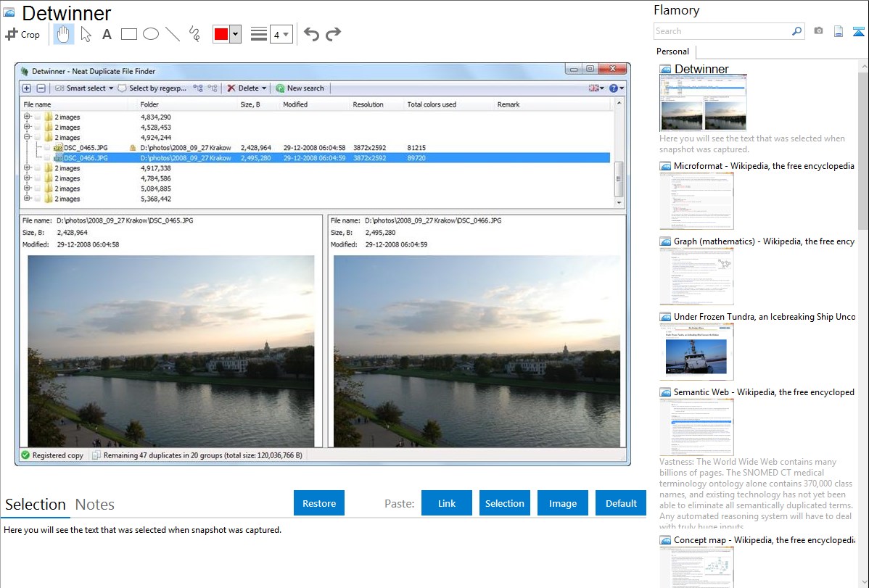
Task: Click collapse-all minus icon in Detwinner toolbar
Action: [41, 88]
